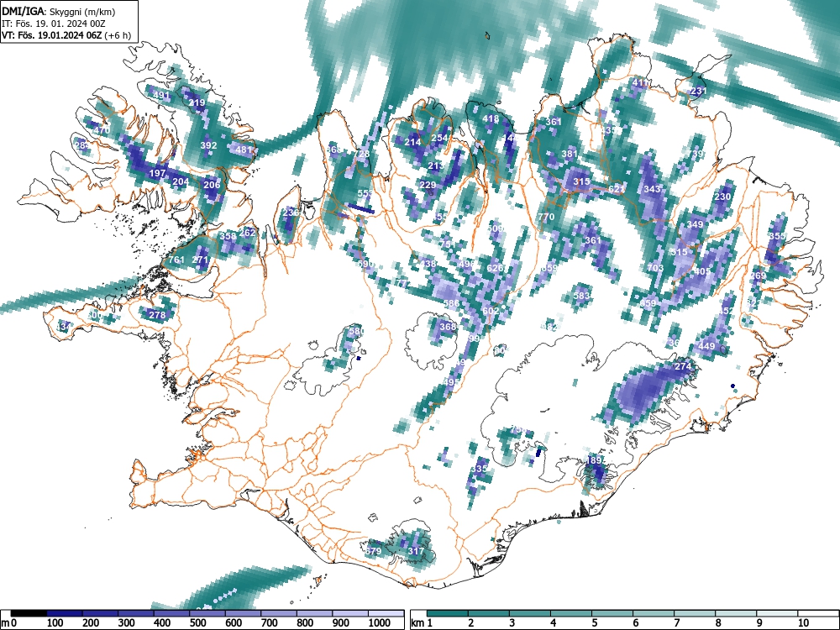Screen dimensions: 840x630
Task: Click the visibility value '470' on the map
Action: (x=102, y=130)
